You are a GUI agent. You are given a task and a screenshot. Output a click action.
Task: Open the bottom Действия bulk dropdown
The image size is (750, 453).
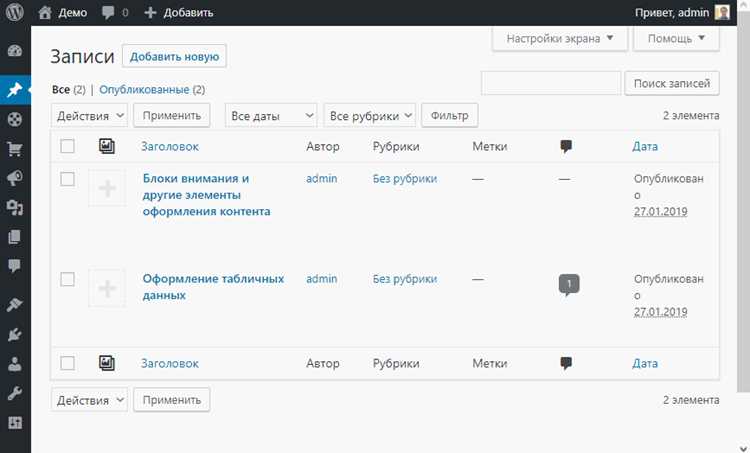(x=89, y=400)
